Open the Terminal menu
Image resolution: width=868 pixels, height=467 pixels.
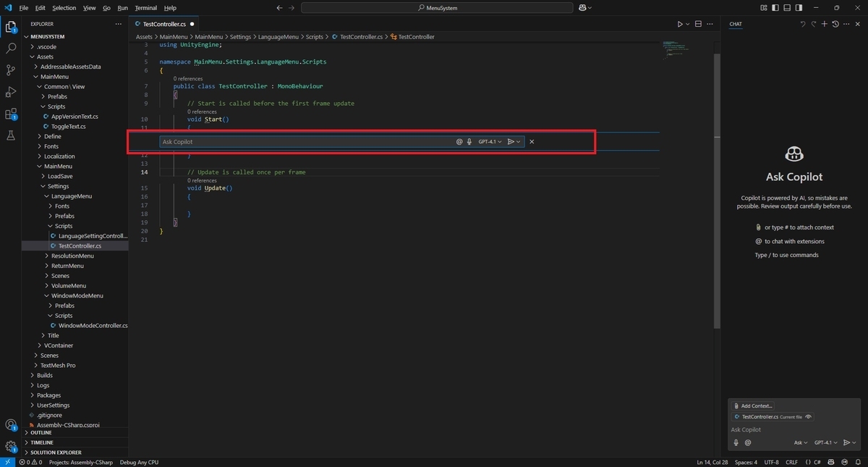pyautogui.click(x=145, y=8)
